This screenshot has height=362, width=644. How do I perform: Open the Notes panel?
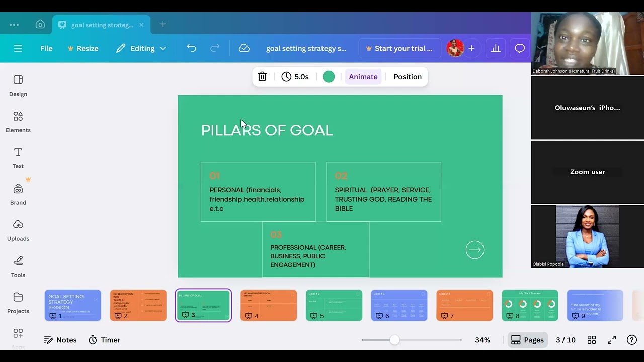pos(60,340)
